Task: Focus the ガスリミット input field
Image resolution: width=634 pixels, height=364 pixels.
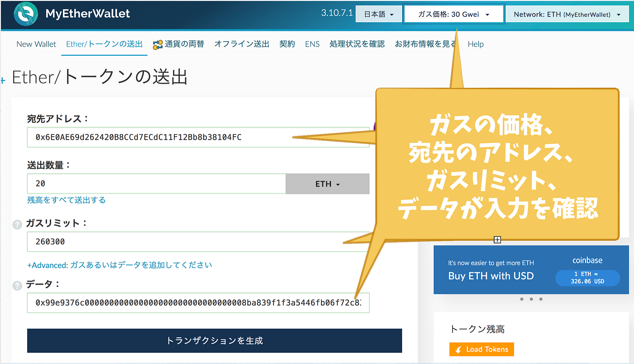Action: [198, 242]
